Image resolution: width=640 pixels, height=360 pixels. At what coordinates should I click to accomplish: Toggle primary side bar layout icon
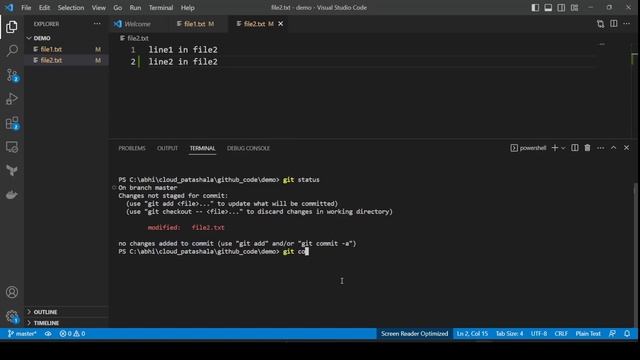[x=535, y=7]
